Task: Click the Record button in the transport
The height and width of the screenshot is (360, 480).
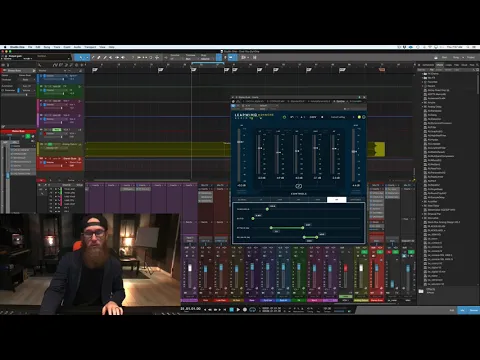Action: click(245, 310)
